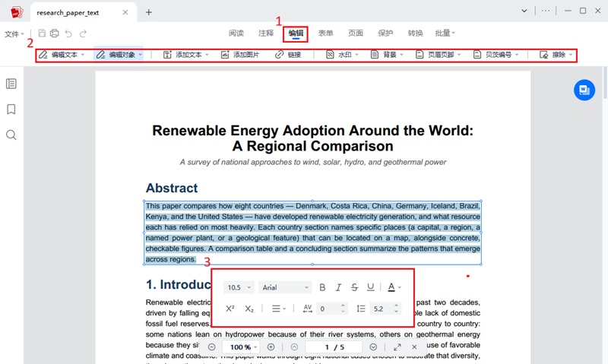The height and width of the screenshot is (364, 608).
Task: Go to the previous page
Action: (294, 347)
